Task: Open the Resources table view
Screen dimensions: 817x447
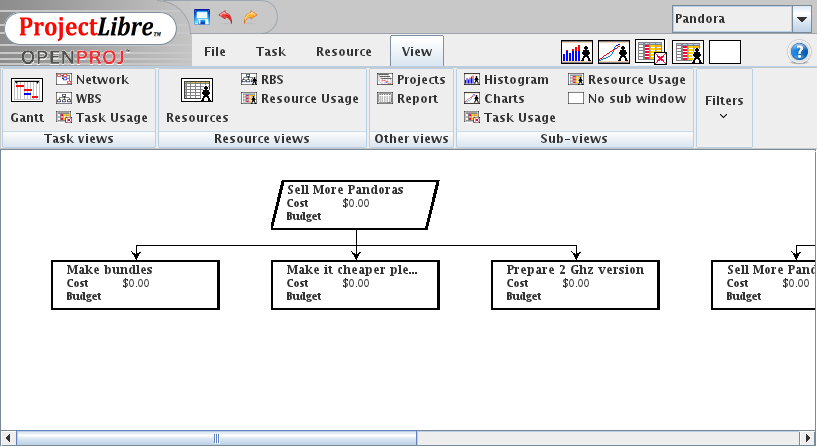Action: [x=197, y=100]
